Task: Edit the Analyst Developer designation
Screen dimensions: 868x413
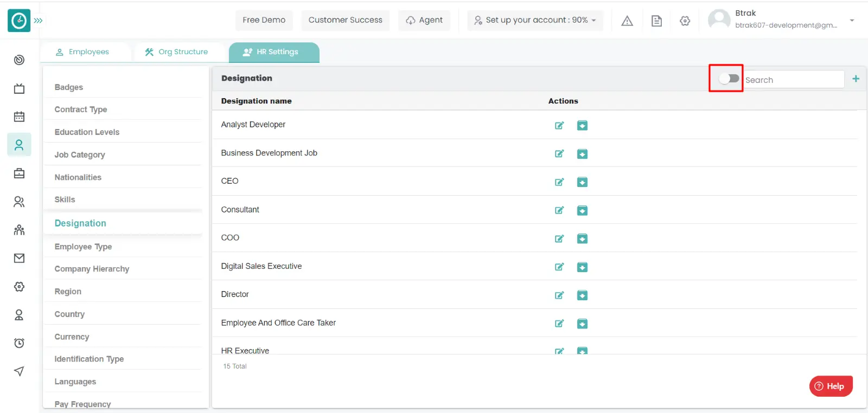Action: (559, 125)
